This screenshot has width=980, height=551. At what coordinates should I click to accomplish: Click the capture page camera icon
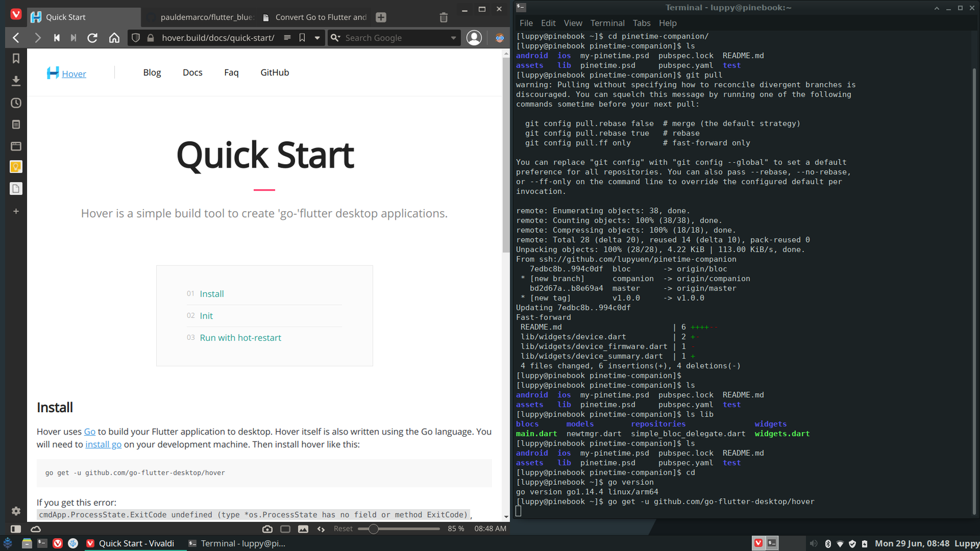coord(268,529)
